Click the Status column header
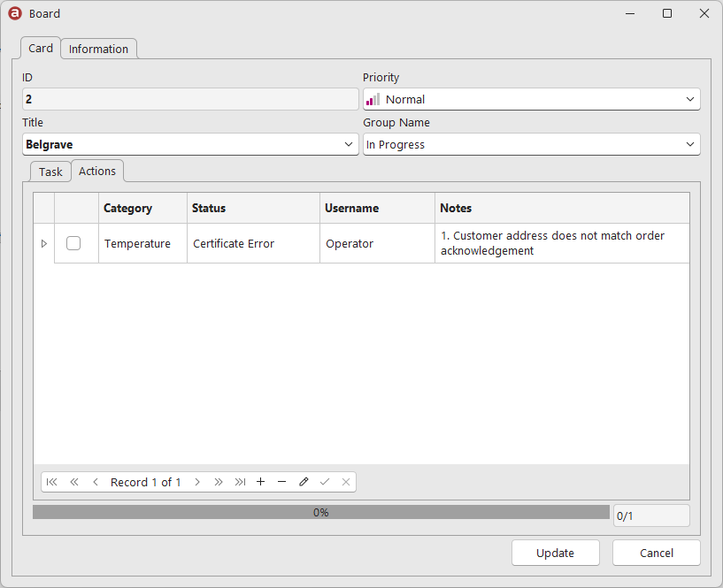The height and width of the screenshot is (588, 723). [x=254, y=208]
